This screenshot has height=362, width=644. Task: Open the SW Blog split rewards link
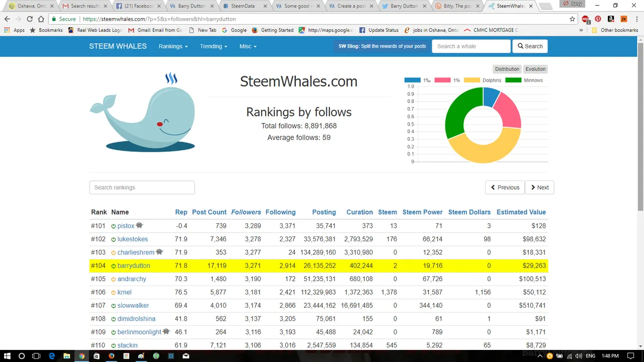(382, 46)
